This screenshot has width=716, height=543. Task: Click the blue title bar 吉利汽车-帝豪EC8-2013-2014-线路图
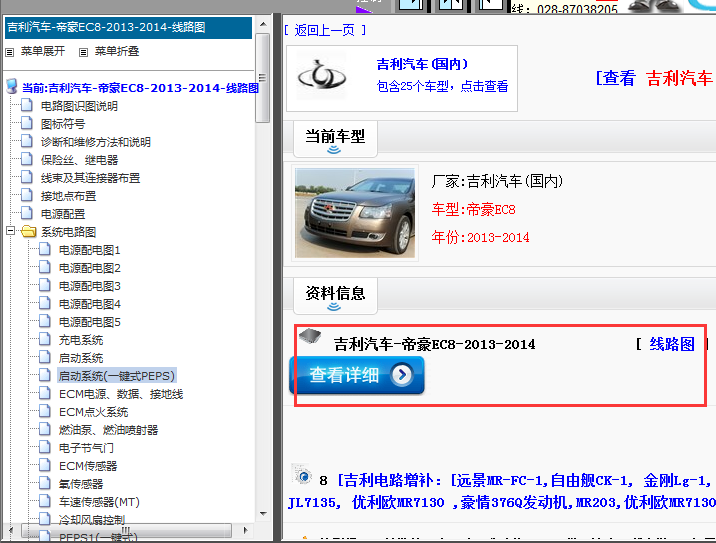coord(128,28)
